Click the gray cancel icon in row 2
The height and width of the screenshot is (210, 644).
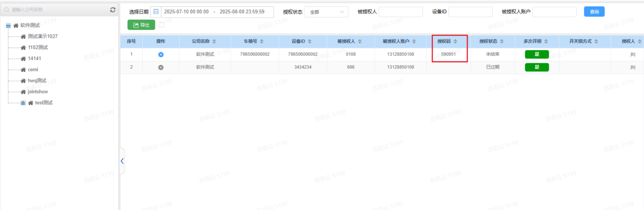(x=161, y=67)
